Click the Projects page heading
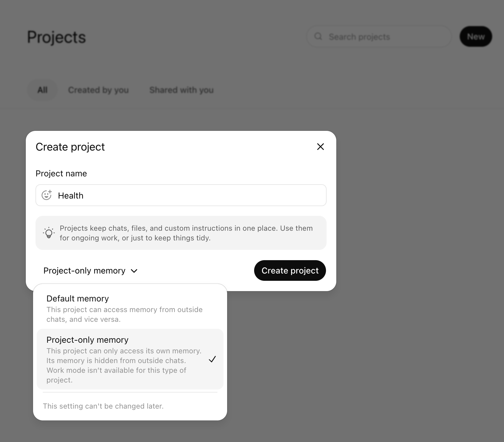The height and width of the screenshot is (442, 504). (57, 37)
